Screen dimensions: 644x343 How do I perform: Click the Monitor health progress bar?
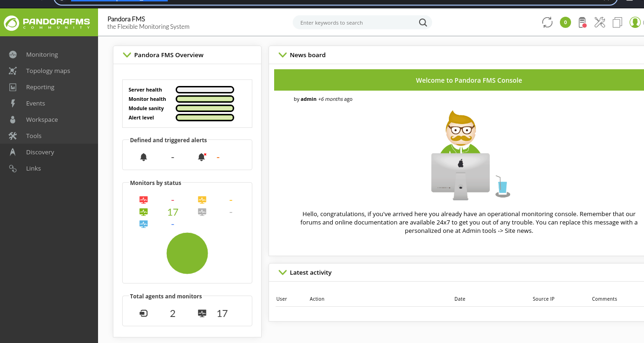click(205, 99)
